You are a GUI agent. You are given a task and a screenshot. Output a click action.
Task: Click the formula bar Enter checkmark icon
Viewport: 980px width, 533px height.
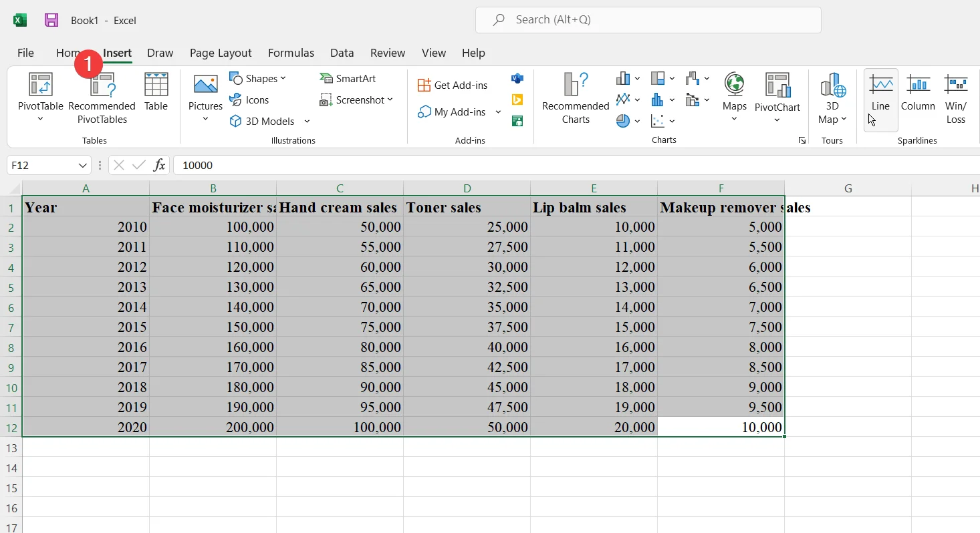coord(139,165)
